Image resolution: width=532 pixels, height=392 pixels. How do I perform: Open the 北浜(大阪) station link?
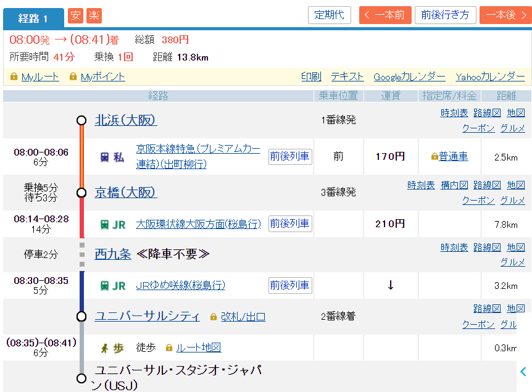125,120
